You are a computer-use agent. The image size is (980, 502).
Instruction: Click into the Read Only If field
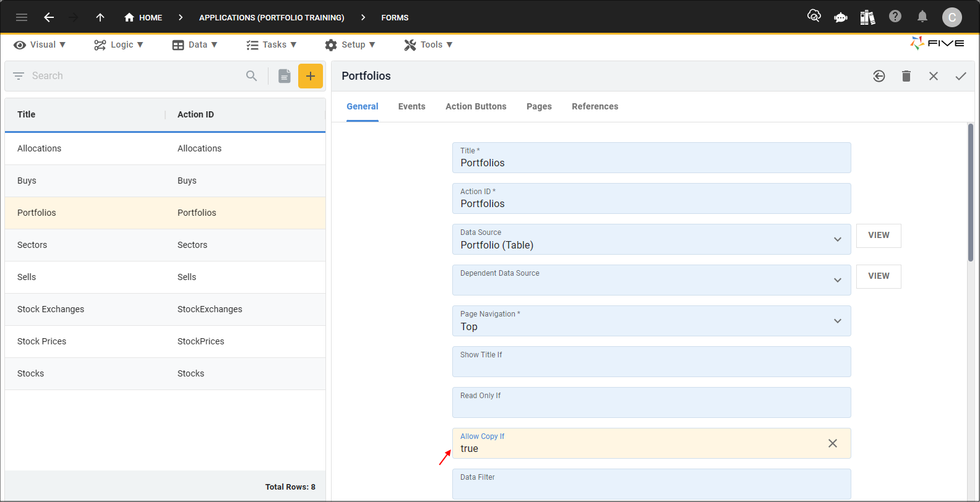[x=651, y=402]
